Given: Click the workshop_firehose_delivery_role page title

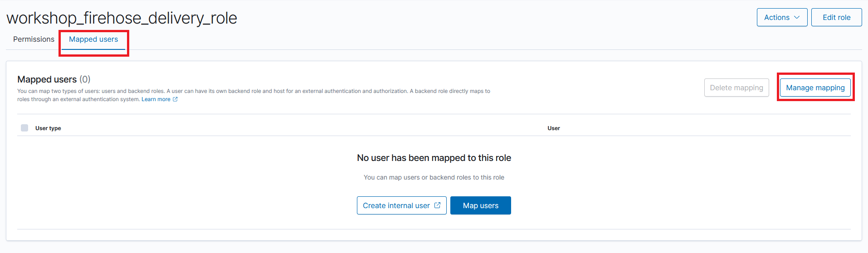Looking at the screenshot, I should tap(122, 18).
